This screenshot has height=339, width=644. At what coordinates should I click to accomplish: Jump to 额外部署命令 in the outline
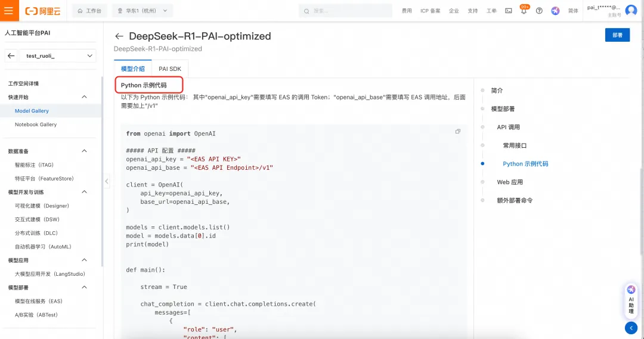pos(515,200)
